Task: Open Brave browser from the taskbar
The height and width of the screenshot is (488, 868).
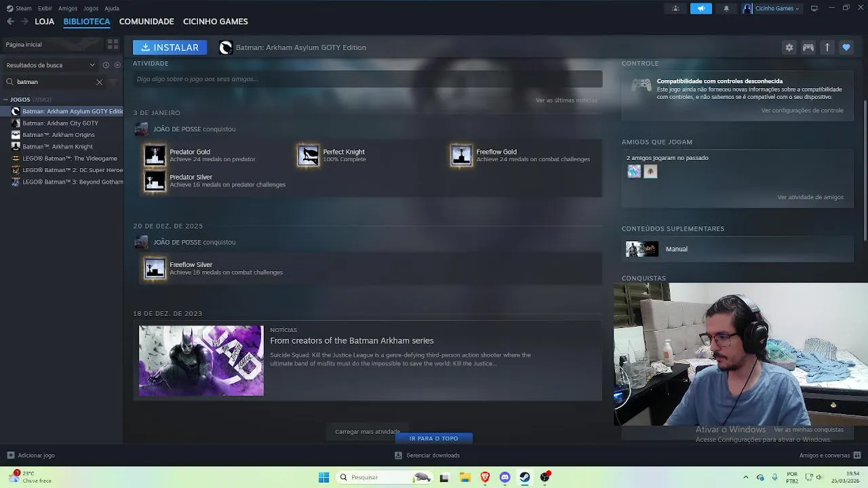Action: [485, 477]
